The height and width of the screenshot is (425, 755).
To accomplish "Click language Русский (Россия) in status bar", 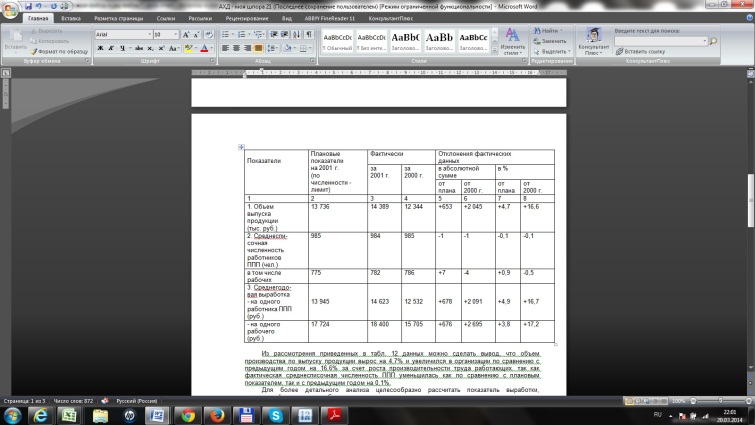I will [x=137, y=400].
